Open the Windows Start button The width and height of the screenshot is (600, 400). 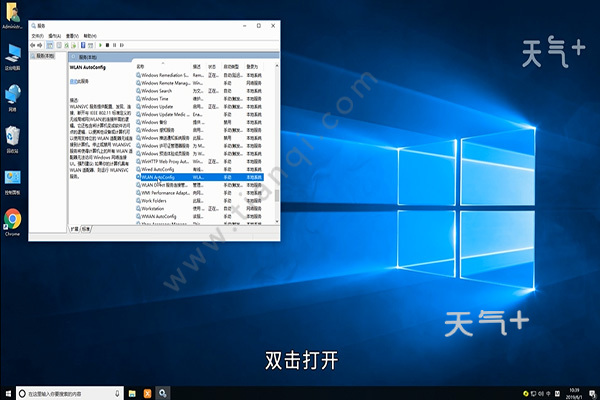(x=8, y=393)
